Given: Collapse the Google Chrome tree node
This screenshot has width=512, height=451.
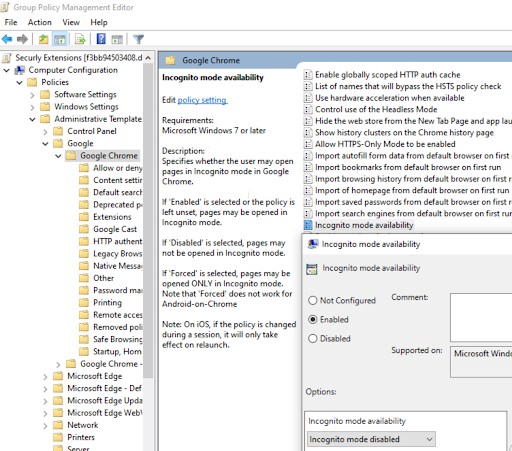Looking at the screenshot, I should pos(58,156).
